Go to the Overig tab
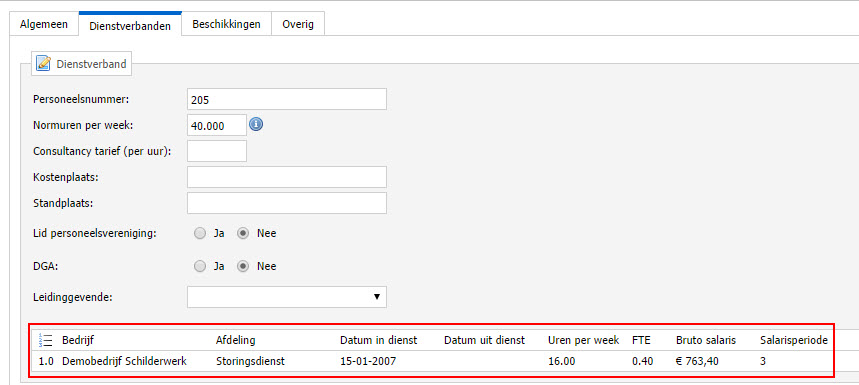This screenshot has height=385, width=859. 298,24
